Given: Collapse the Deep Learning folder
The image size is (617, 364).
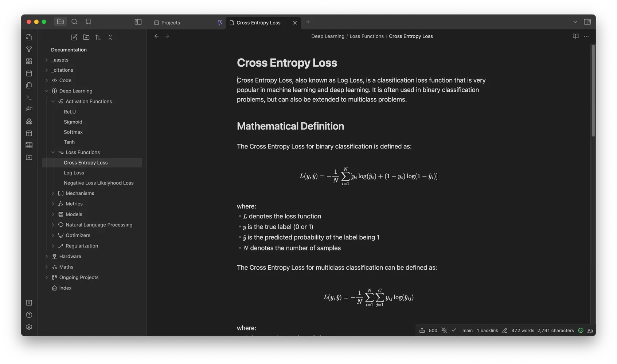Looking at the screenshot, I should point(47,91).
